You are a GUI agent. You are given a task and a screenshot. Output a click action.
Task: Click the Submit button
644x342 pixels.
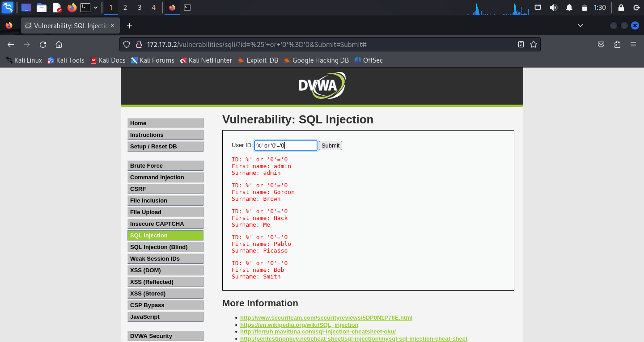click(x=330, y=145)
